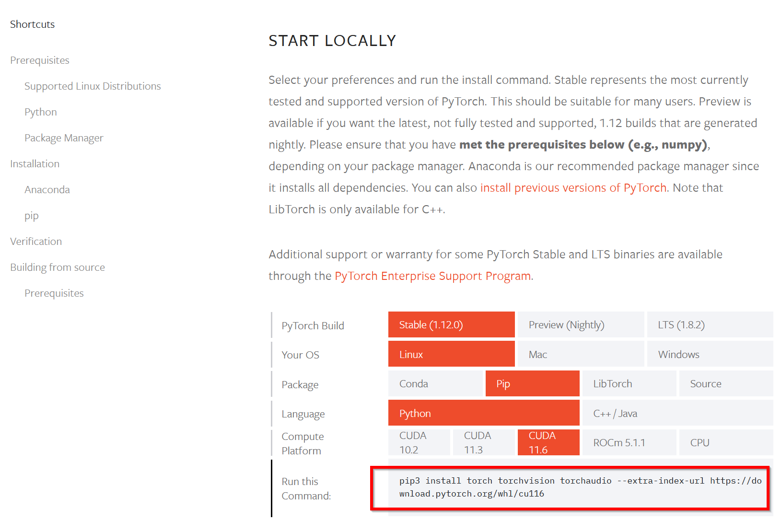Follow install previous versions of PyTorch link
The height and width of the screenshot is (532, 781).
coord(573,188)
